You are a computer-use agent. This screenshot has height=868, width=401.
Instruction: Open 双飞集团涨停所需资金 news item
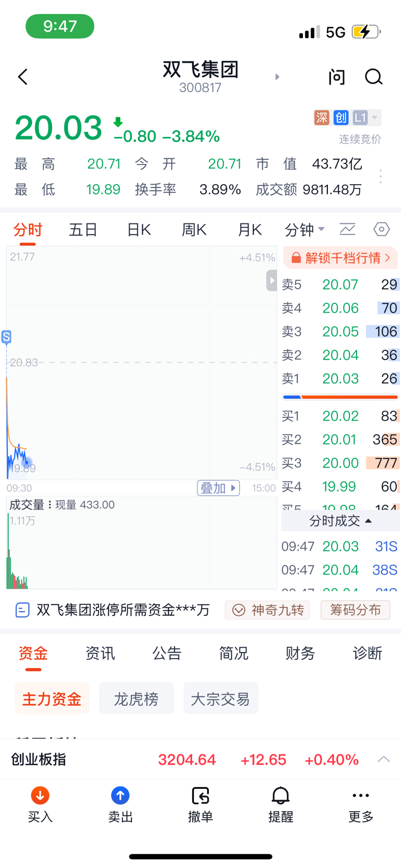pyautogui.click(x=123, y=610)
